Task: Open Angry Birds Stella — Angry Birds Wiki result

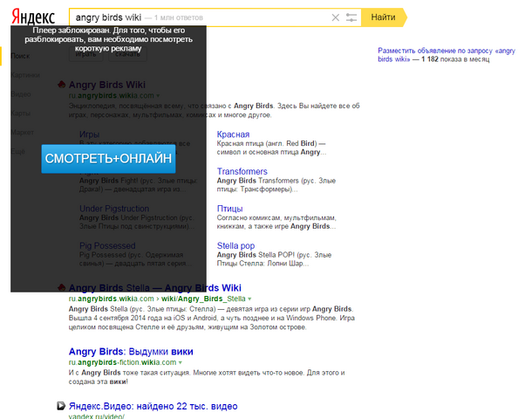Action: pos(155,288)
